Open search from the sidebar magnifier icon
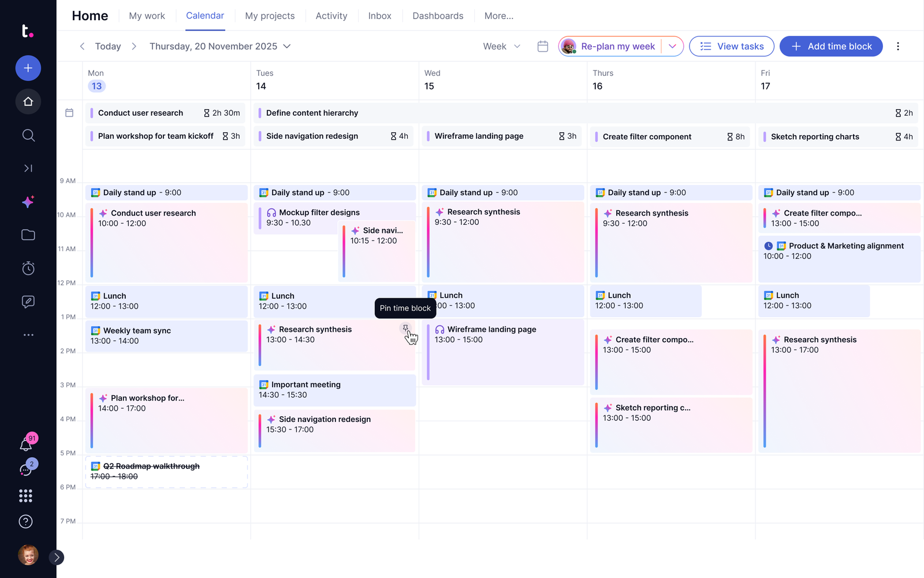This screenshot has width=924, height=578. click(x=28, y=135)
